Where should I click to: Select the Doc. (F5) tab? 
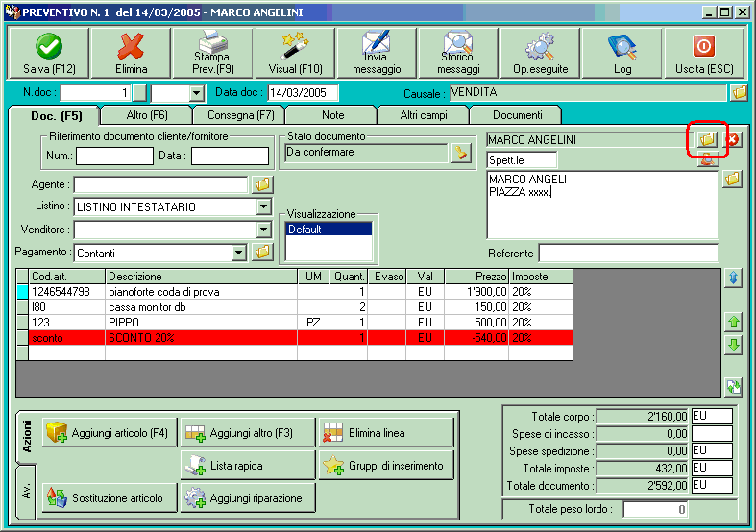pyautogui.click(x=56, y=115)
